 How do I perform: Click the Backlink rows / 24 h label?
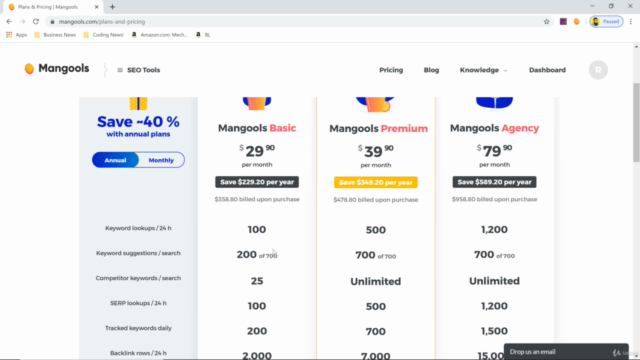(138, 353)
